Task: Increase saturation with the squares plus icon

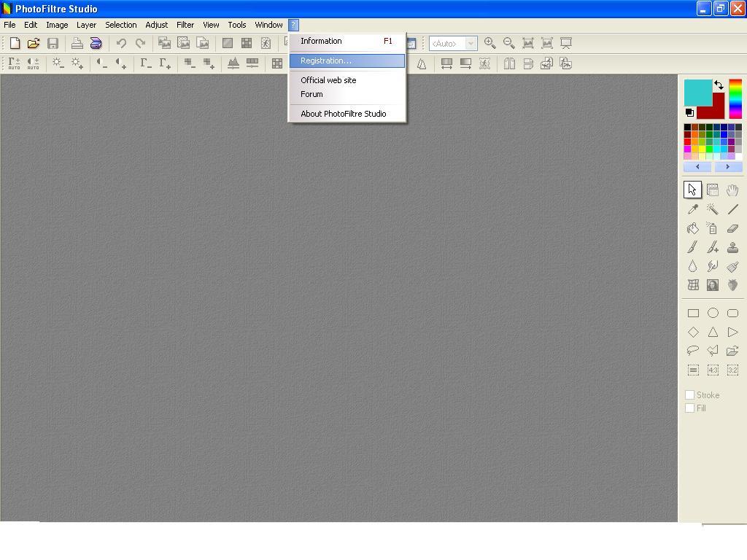Action: pos(209,63)
